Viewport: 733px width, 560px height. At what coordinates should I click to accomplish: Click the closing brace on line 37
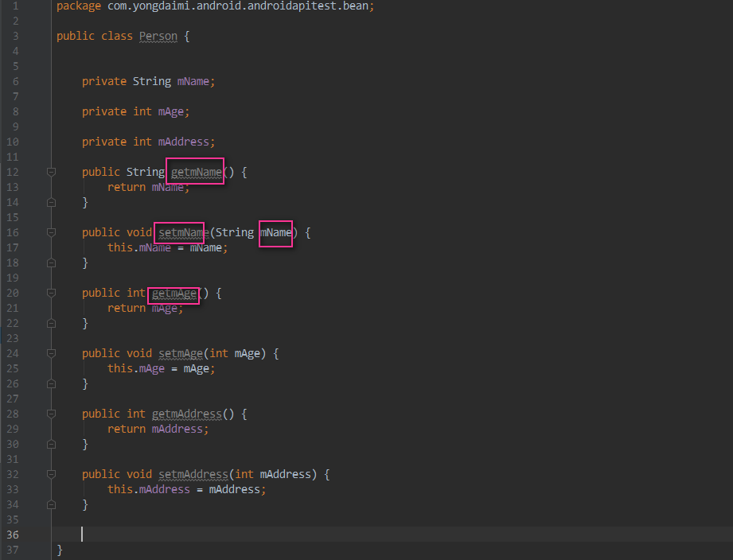click(60, 550)
